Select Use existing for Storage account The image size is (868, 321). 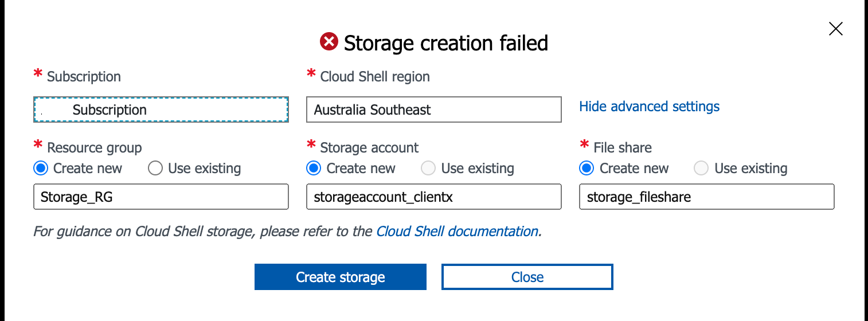pyautogui.click(x=428, y=169)
